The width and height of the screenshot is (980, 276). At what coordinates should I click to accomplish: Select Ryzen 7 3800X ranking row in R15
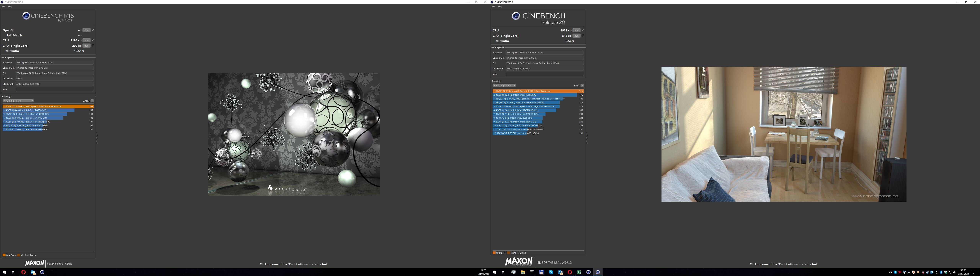pos(48,106)
